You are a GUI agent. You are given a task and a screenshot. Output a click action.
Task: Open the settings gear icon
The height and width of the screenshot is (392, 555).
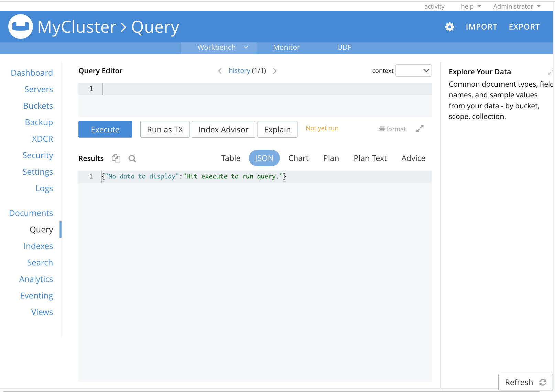coord(449,27)
